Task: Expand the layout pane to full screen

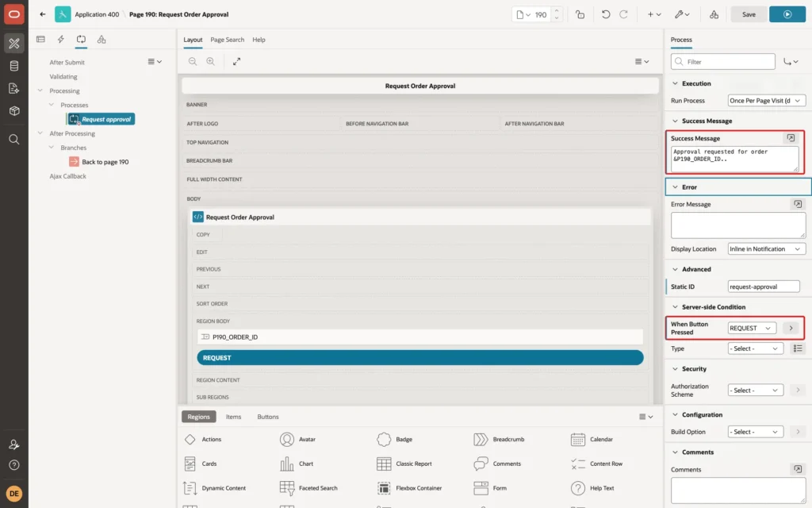Action: click(x=236, y=61)
